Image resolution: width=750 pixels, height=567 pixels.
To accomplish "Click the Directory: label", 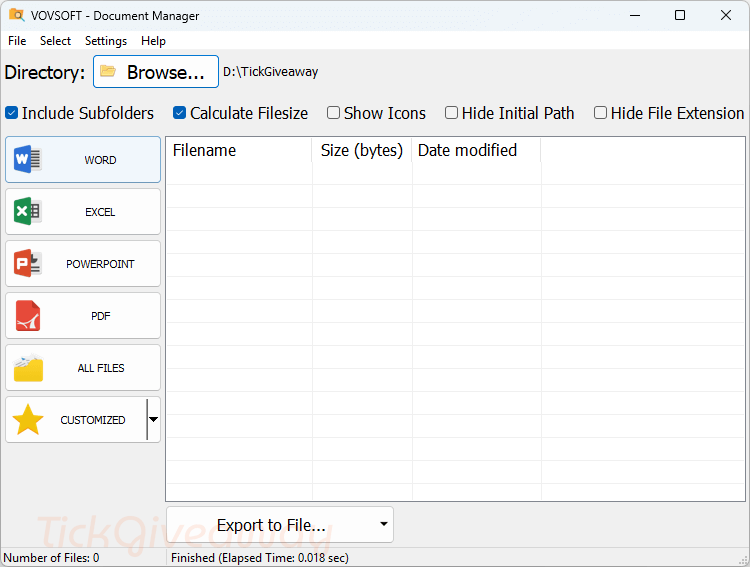I will click(x=44, y=72).
